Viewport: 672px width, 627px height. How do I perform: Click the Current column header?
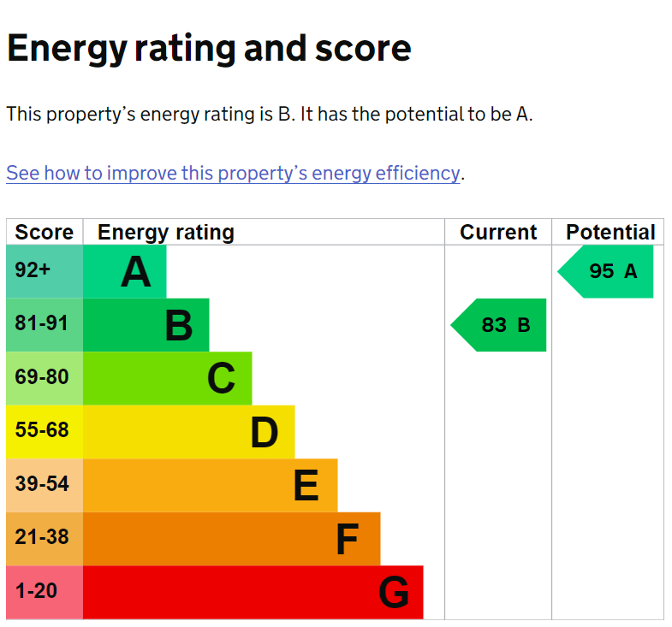tap(498, 232)
